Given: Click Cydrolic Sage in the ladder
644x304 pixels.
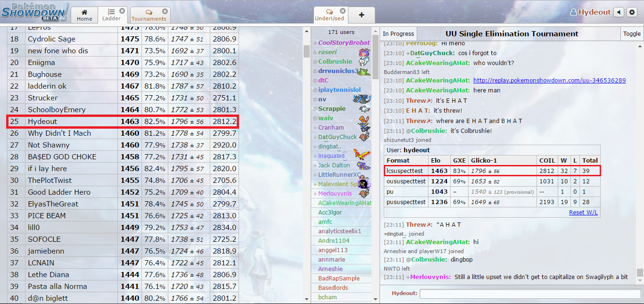Looking at the screenshot, I should pyautogui.click(x=51, y=39).
